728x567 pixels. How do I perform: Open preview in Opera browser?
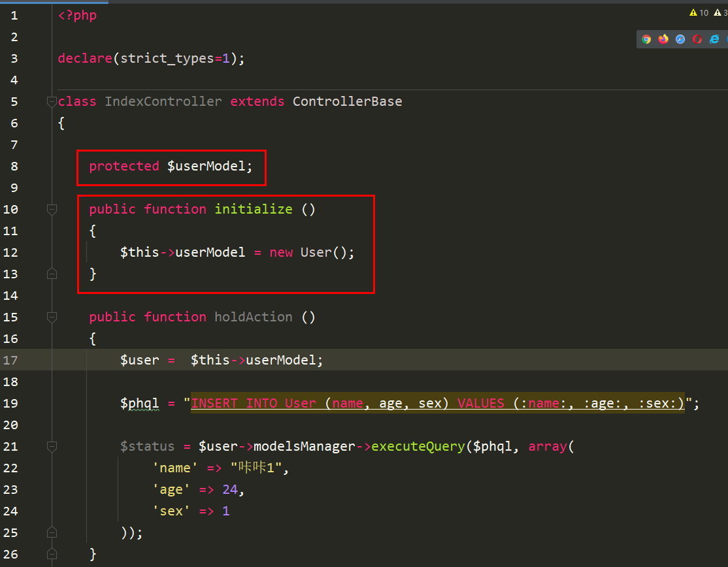pos(697,39)
